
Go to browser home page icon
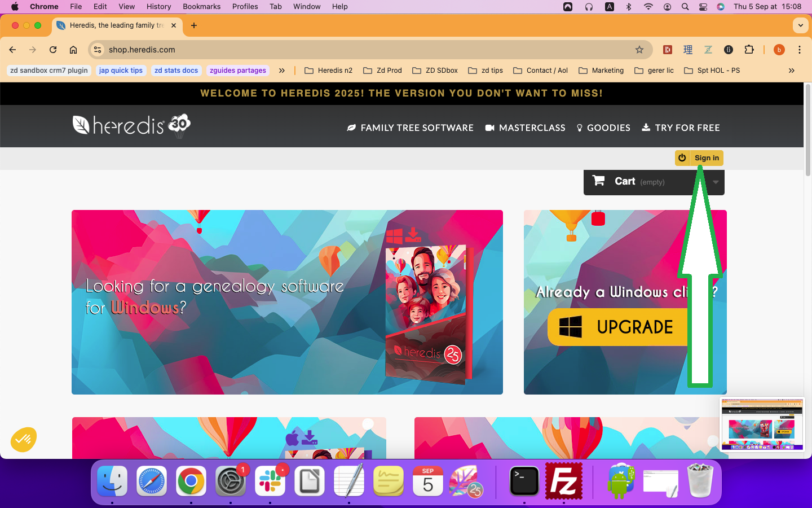click(73, 50)
